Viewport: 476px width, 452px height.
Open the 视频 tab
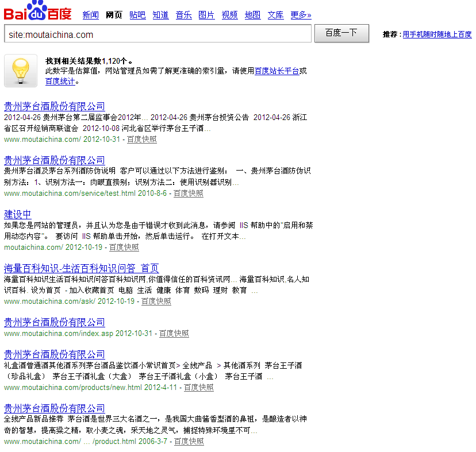coord(229,15)
